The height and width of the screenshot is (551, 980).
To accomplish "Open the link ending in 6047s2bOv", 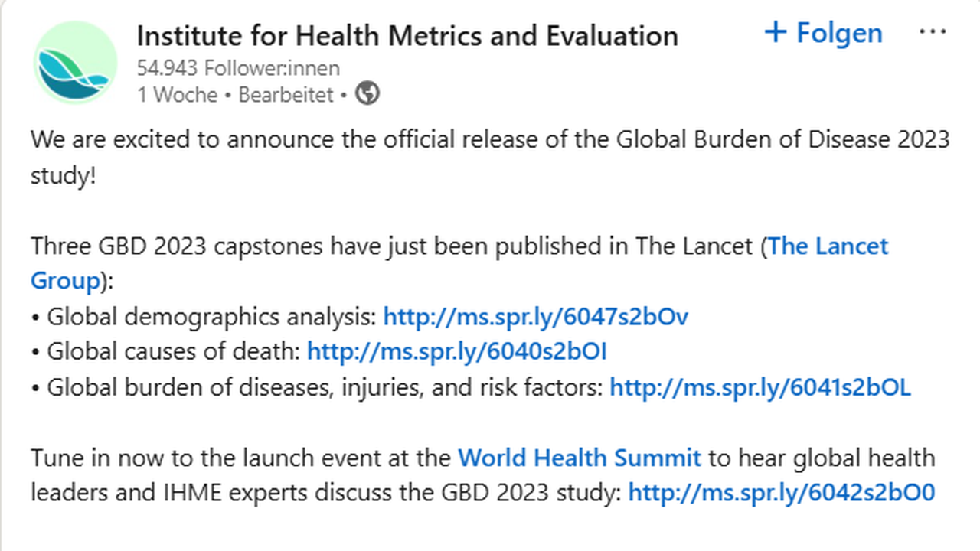I will (535, 317).
